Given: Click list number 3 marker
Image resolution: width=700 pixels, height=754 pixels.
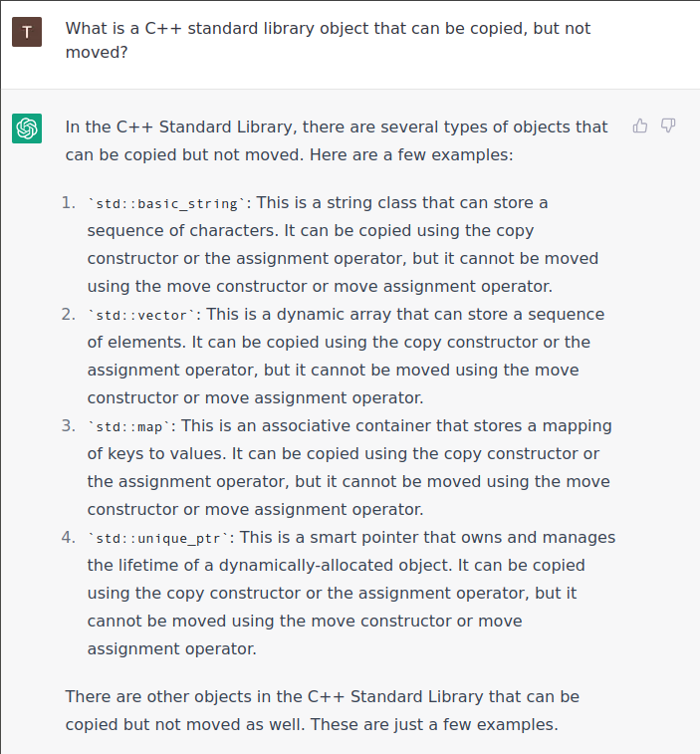Looking at the screenshot, I should coord(69,426).
